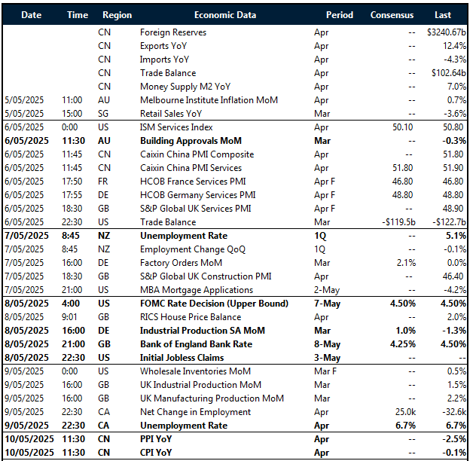Select the CPI YoY entry

(x=156, y=453)
